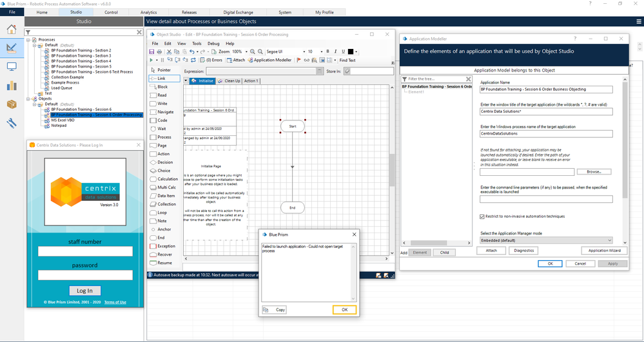The height and width of the screenshot is (342, 644).
Task: Open the page list dropdown beside Initialise tab
Action: (186, 81)
